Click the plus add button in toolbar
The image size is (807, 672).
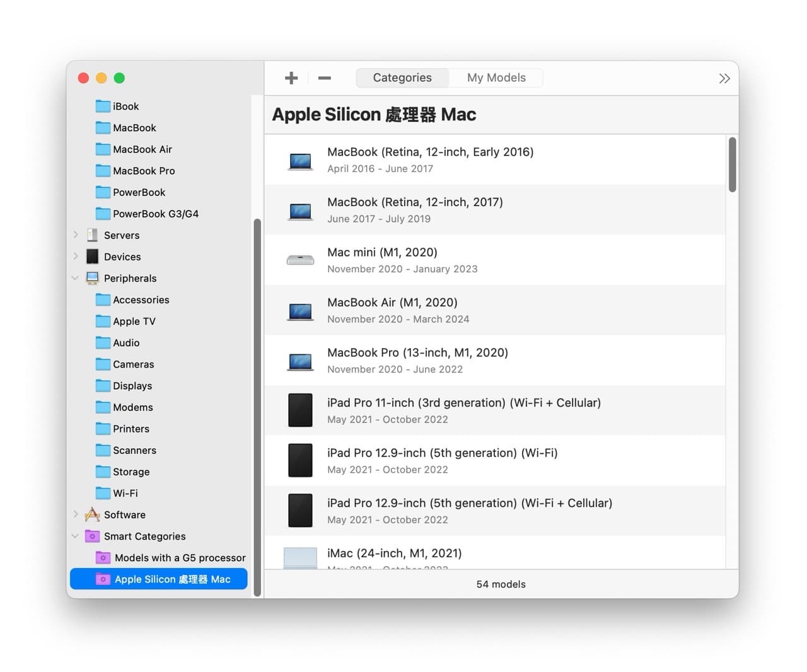coord(291,78)
